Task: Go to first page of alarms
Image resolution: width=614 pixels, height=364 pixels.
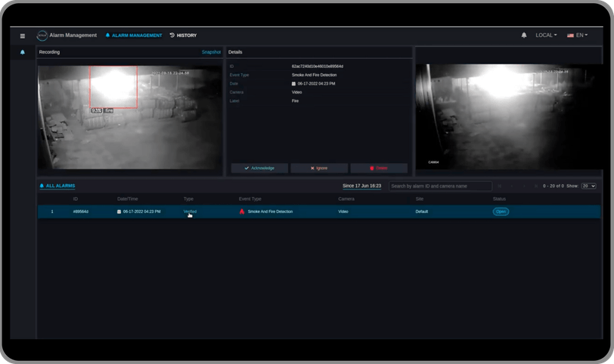Action: 499,186
